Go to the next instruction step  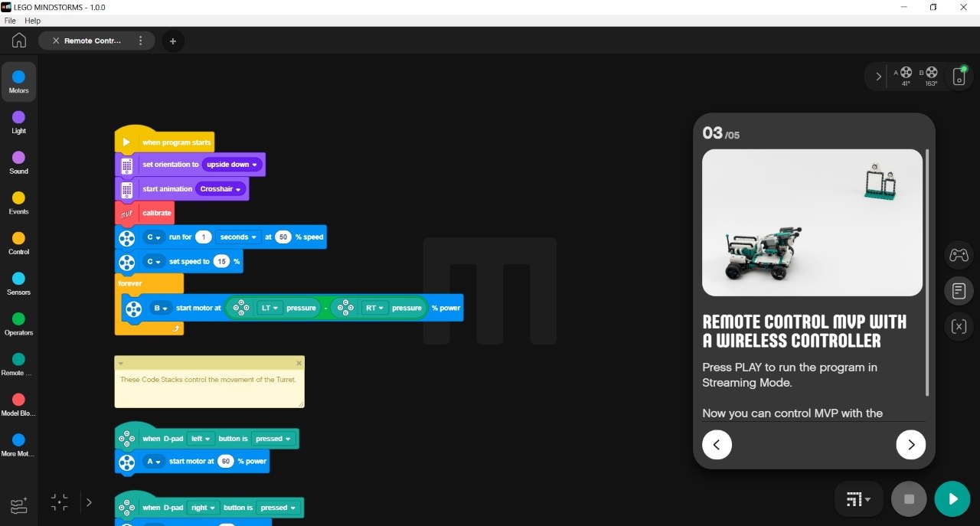[x=910, y=444]
